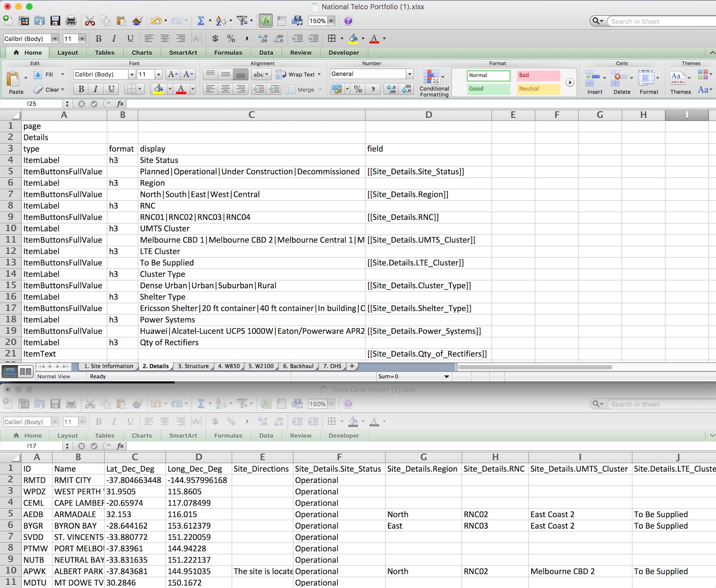
Task: Switch to 3. Structure sheet tab
Action: pyautogui.click(x=193, y=366)
